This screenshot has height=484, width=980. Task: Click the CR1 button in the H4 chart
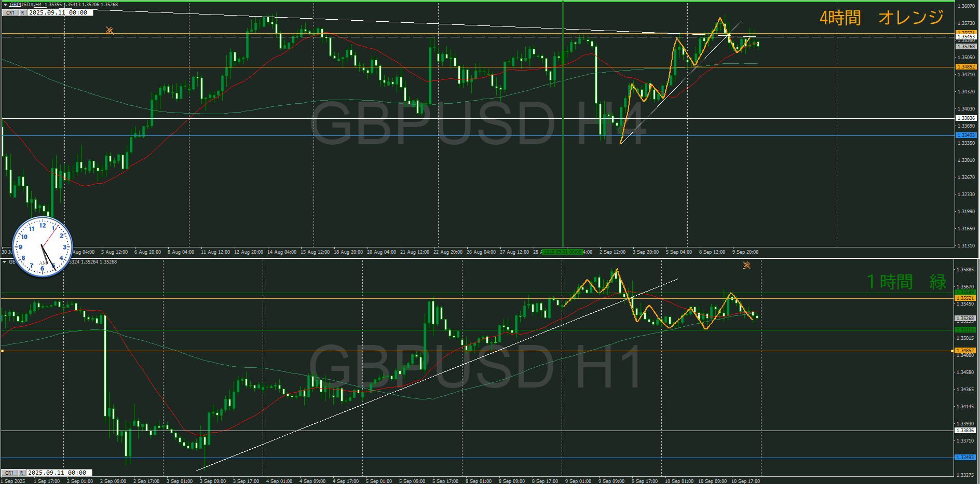tap(10, 12)
